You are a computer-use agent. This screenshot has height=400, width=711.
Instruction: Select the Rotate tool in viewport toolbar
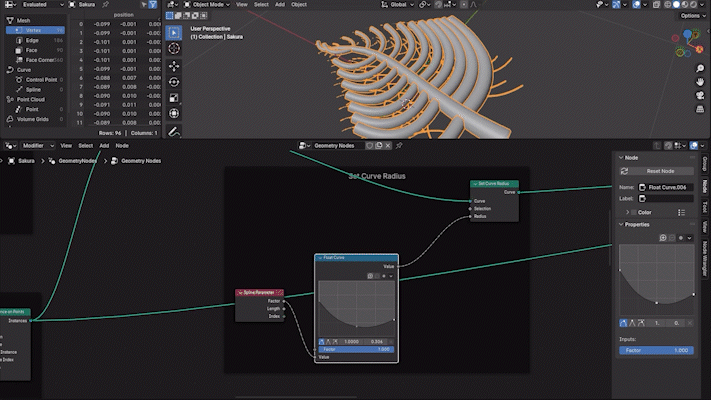pos(174,81)
